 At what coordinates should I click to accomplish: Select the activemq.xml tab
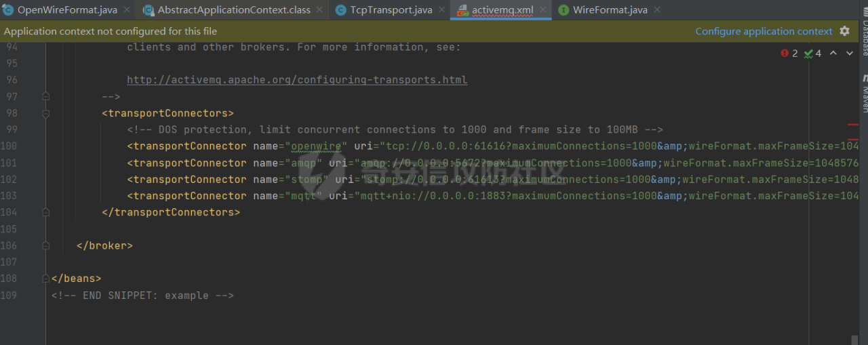coord(502,10)
